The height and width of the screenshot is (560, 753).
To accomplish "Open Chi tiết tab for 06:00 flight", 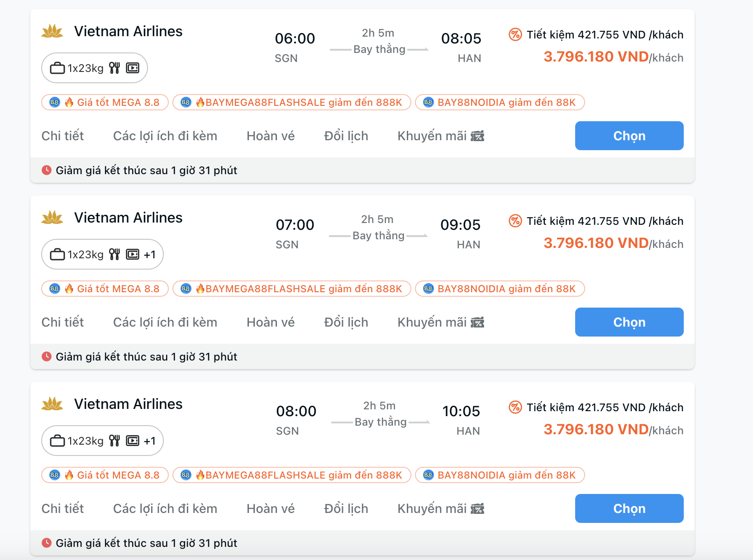I will pyautogui.click(x=62, y=136).
